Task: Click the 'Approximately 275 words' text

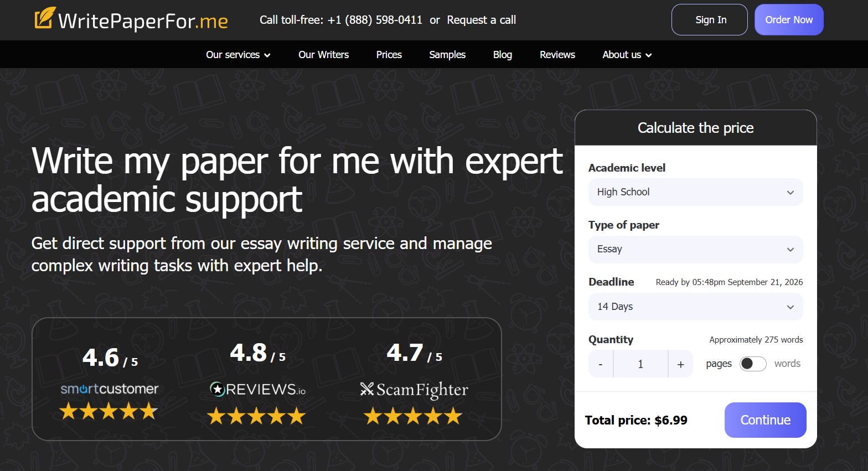Action: (x=756, y=340)
